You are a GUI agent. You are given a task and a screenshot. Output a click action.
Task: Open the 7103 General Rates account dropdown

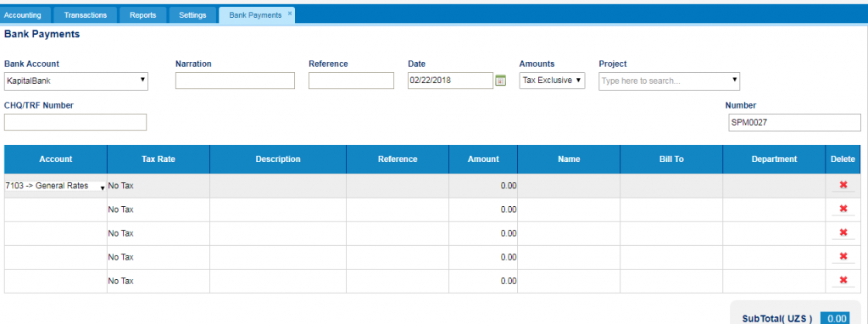[55, 187]
